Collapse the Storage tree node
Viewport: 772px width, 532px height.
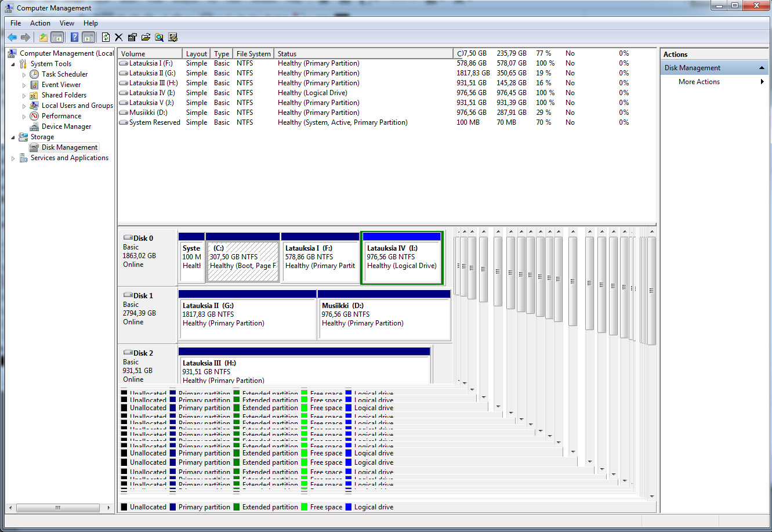pyautogui.click(x=14, y=137)
